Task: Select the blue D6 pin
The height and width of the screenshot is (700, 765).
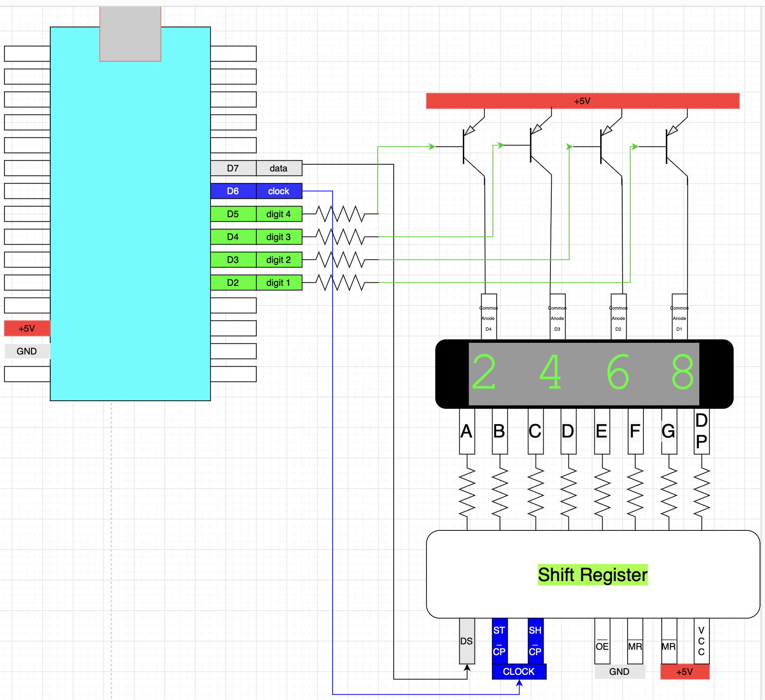Action: tap(233, 191)
